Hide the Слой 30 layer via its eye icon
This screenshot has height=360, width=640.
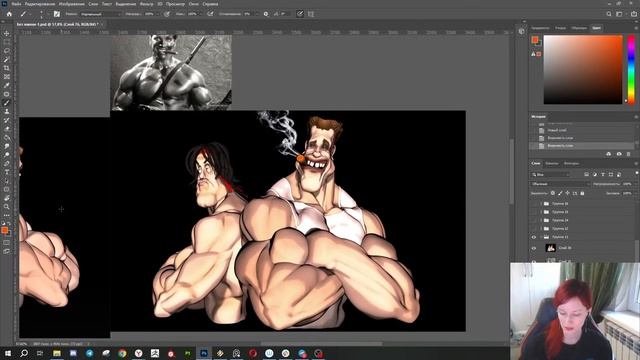click(x=533, y=248)
